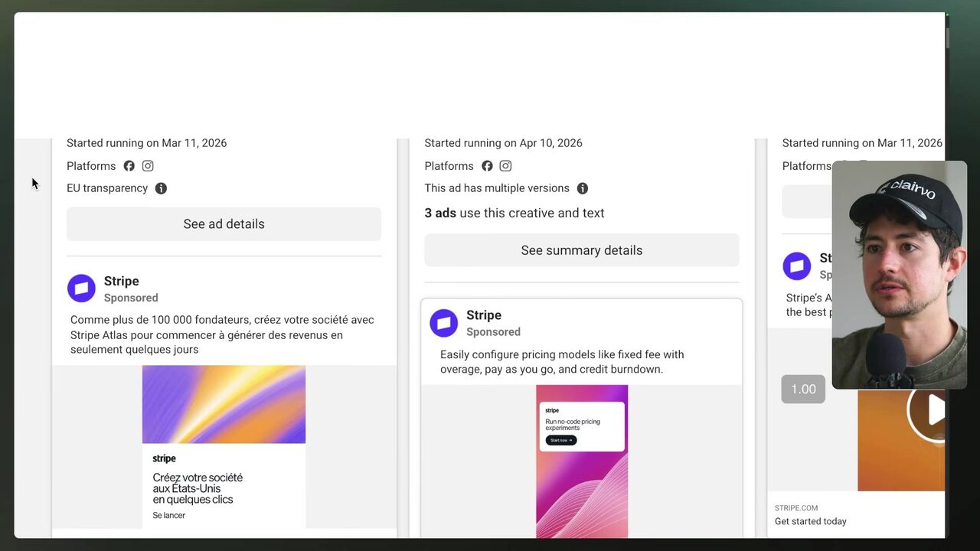This screenshot has width=980, height=551.
Task: Click Stripe logo avatar in French ad
Action: (x=81, y=289)
